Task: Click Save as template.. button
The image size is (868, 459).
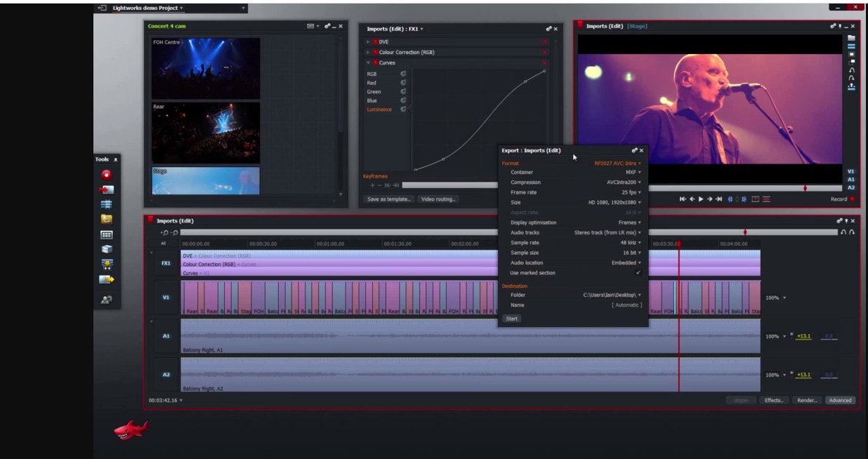Action: click(x=389, y=199)
